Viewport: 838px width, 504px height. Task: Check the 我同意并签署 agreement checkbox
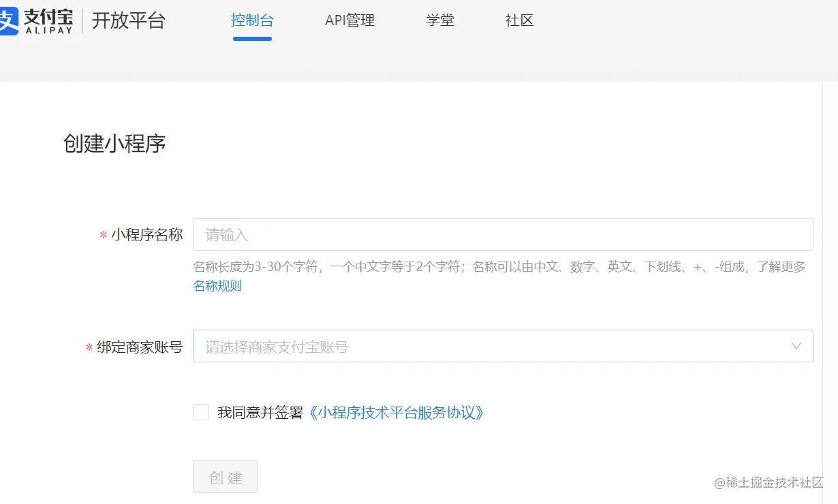point(201,412)
